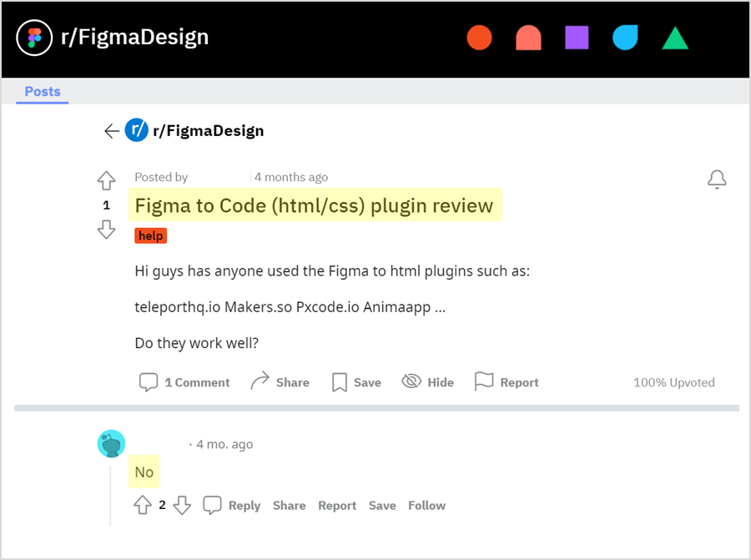The height and width of the screenshot is (560, 751).
Task: Click the Figma logo in the header
Action: coord(33,37)
